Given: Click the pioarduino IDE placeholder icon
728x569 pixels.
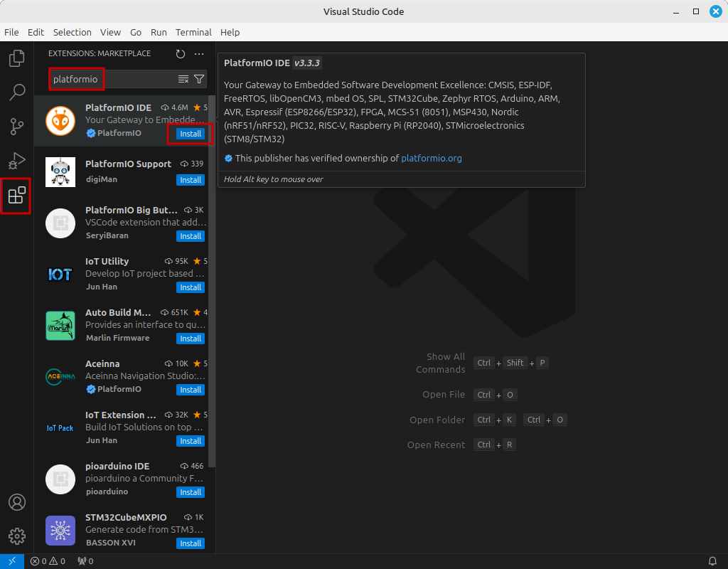Looking at the screenshot, I should point(60,479).
